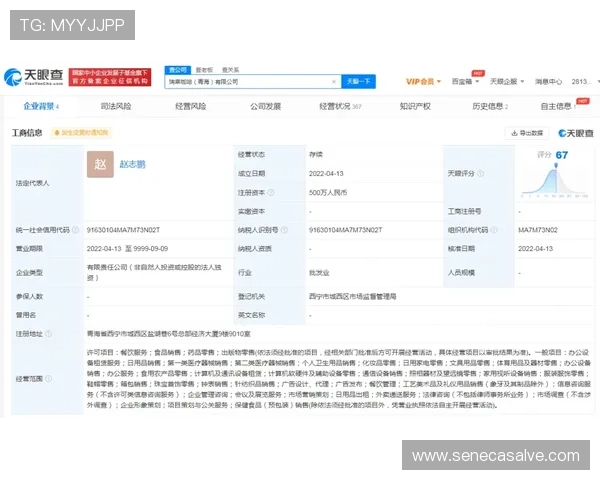
Task: Switch to the 司法风险 tab
Action: click(x=116, y=106)
